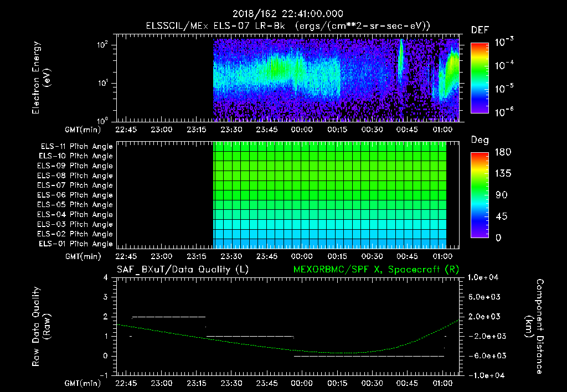Click the ELS-01 Pitch Angle row label
Image resolution: width=567 pixels, height=392 pixels.
click(76, 244)
